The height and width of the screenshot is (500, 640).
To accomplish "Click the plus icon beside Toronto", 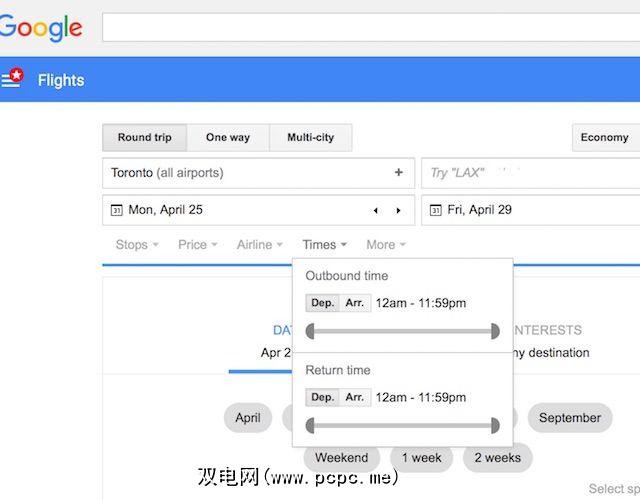I will coord(398,173).
